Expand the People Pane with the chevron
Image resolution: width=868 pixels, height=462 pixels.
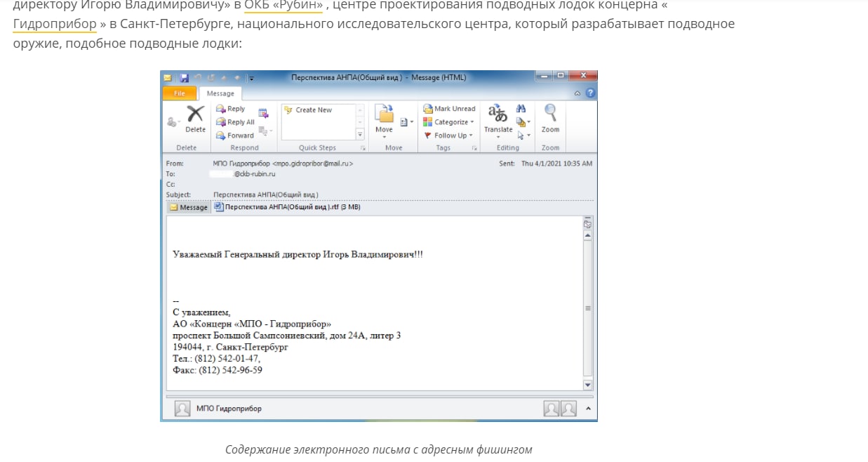coord(588,409)
